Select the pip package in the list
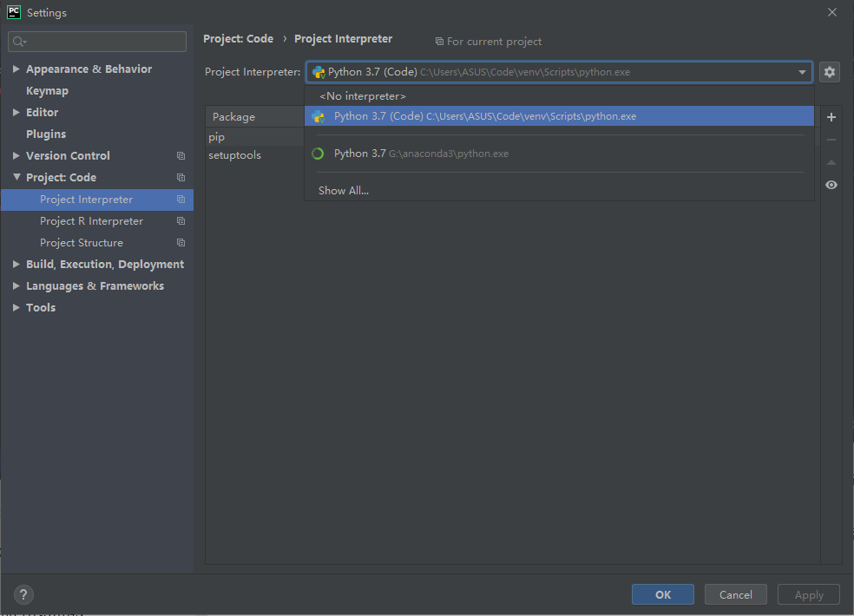This screenshot has width=854, height=616. (216, 136)
